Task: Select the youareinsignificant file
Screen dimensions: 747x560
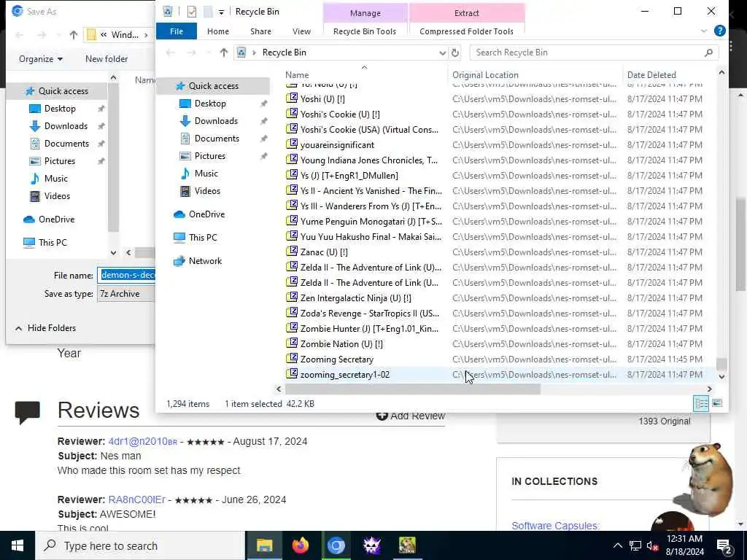Action: click(337, 145)
